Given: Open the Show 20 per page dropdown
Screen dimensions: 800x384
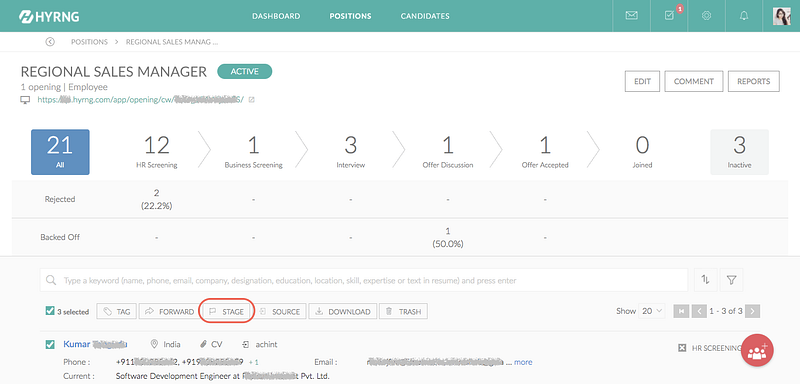Looking at the screenshot, I should coord(652,311).
